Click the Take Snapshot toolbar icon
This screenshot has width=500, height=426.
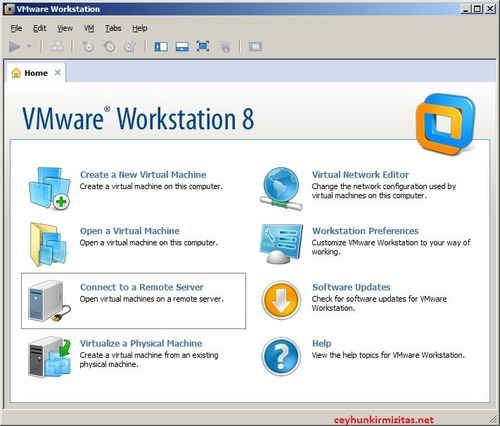88,46
